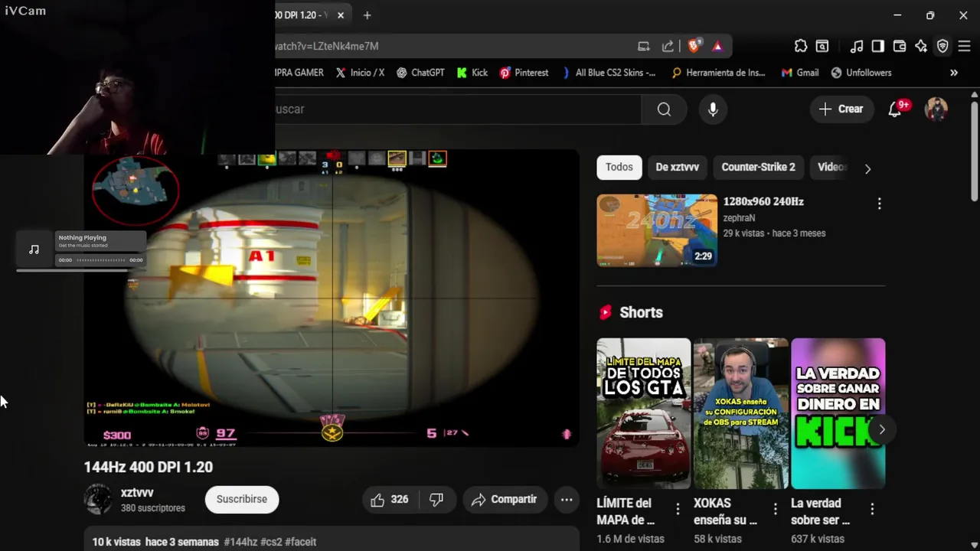
Task: Open the notifications bell
Action: (x=894, y=109)
